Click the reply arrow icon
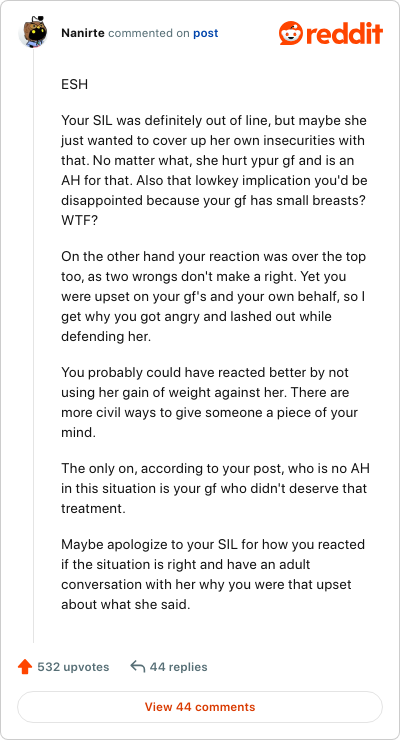 (137, 667)
